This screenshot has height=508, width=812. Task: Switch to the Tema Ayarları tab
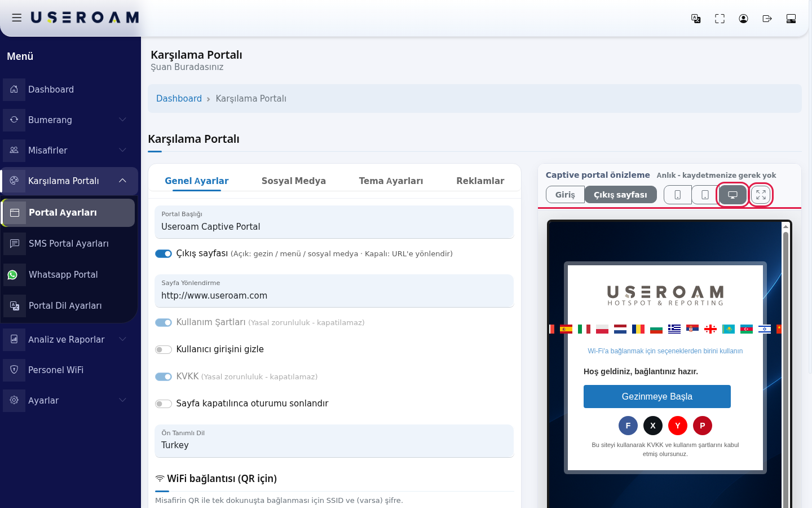pos(391,181)
